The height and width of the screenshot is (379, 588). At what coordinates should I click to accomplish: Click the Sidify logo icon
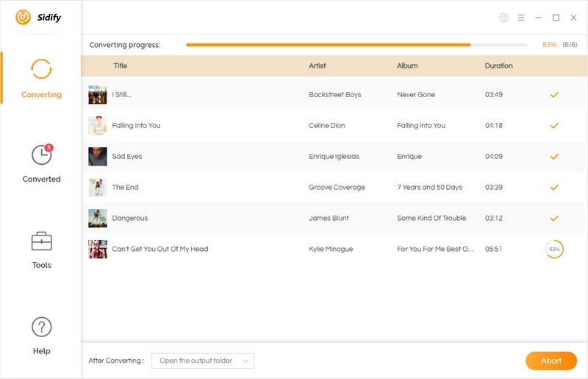23,17
